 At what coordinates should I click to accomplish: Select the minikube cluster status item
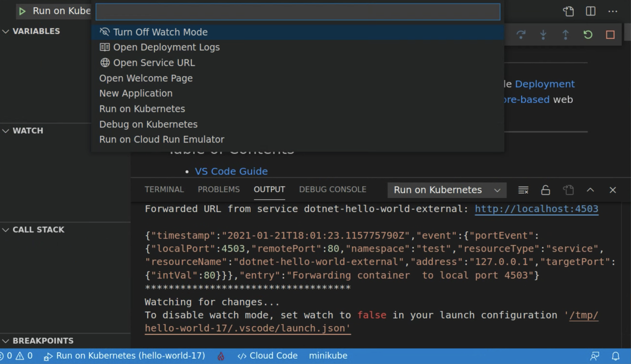pyautogui.click(x=328, y=356)
